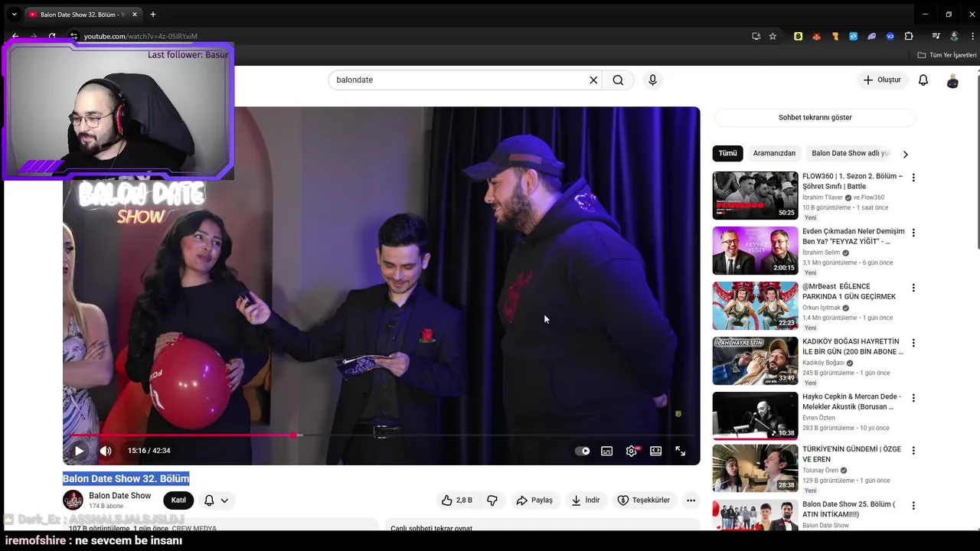This screenshot has height=551, width=980.
Task: Clear the search box with X
Action: tap(593, 80)
